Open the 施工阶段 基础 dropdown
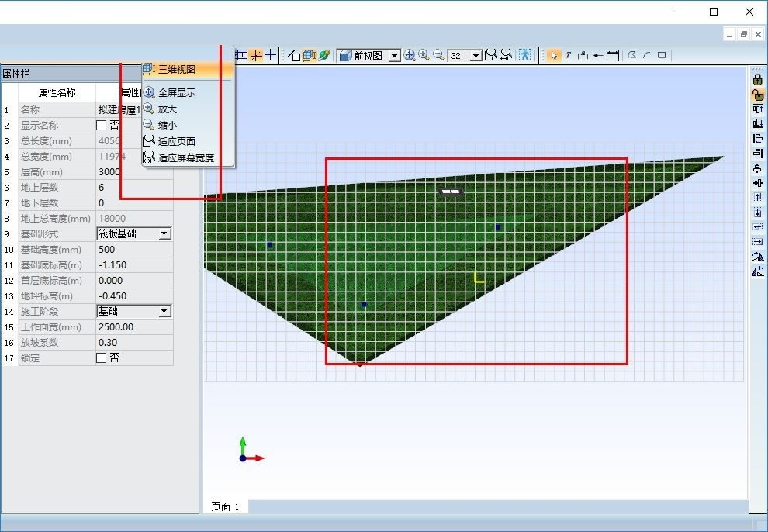768x532 pixels. [165, 311]
